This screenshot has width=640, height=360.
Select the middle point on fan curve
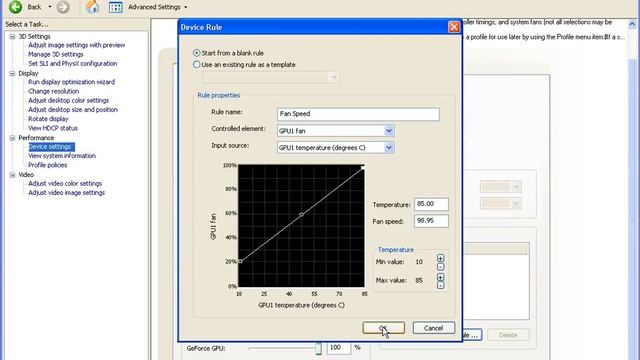click(302, 214)
